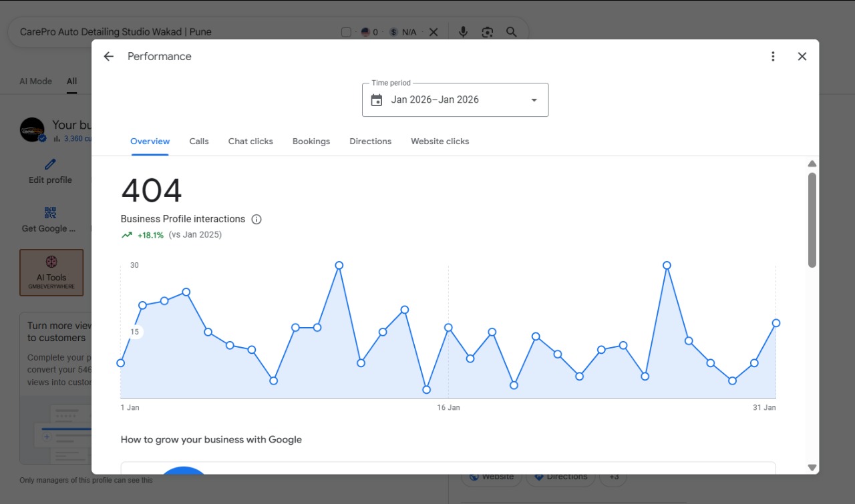Switch to the Calls tab
Image resolution: width=855 pixels, height=504 pixels.
[x=199, y=142]
